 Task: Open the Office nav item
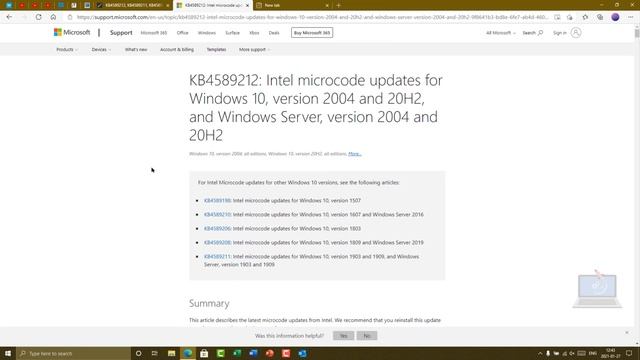point(182,33)
